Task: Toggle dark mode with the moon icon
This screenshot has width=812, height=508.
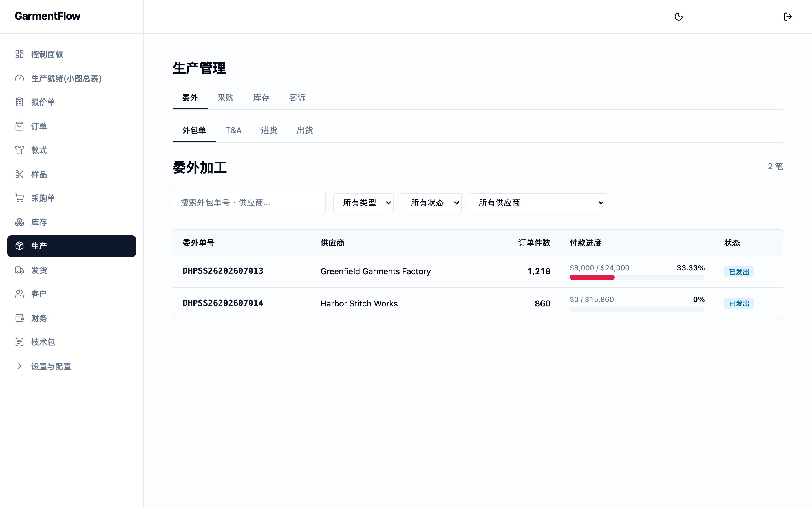Action: 678,17
